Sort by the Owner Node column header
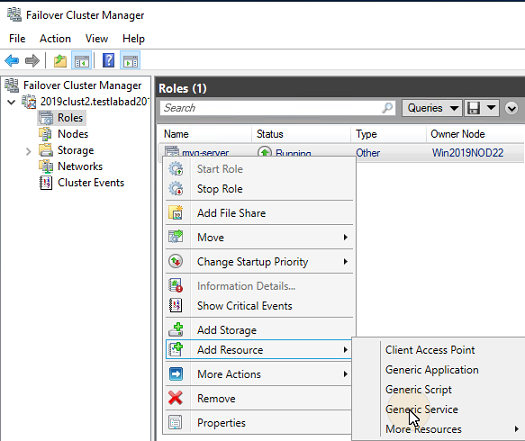 point(457,134)
